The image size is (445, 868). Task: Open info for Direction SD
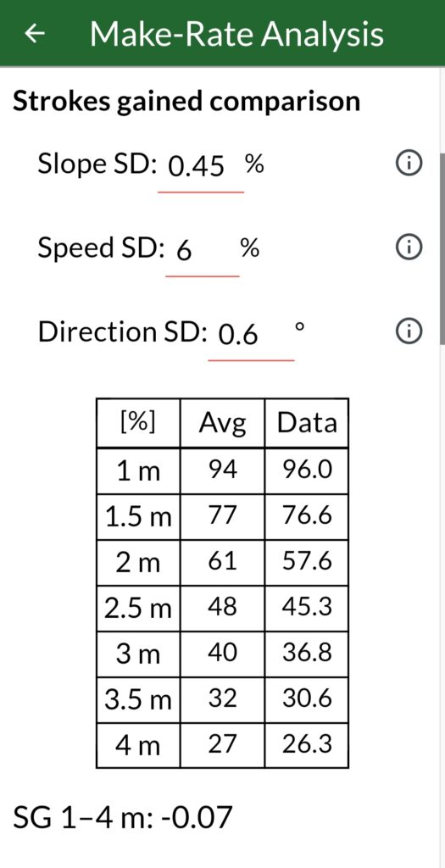point(409,331)
